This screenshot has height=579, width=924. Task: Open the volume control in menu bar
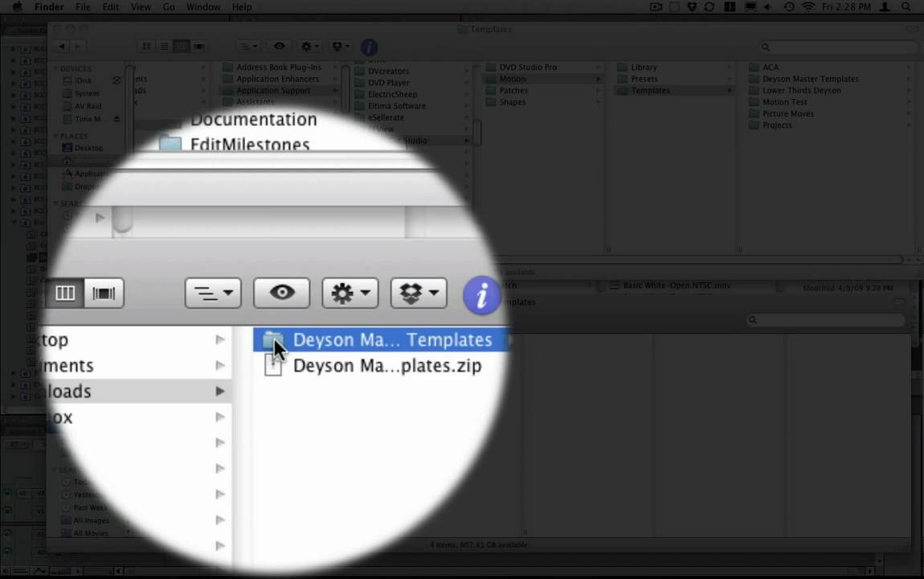tap(768, 7)
